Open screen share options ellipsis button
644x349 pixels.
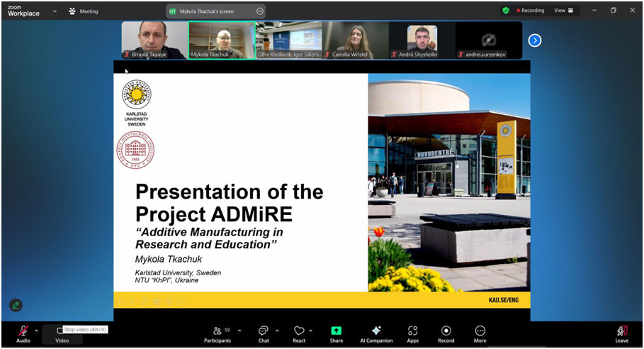[x=259, y=11]
